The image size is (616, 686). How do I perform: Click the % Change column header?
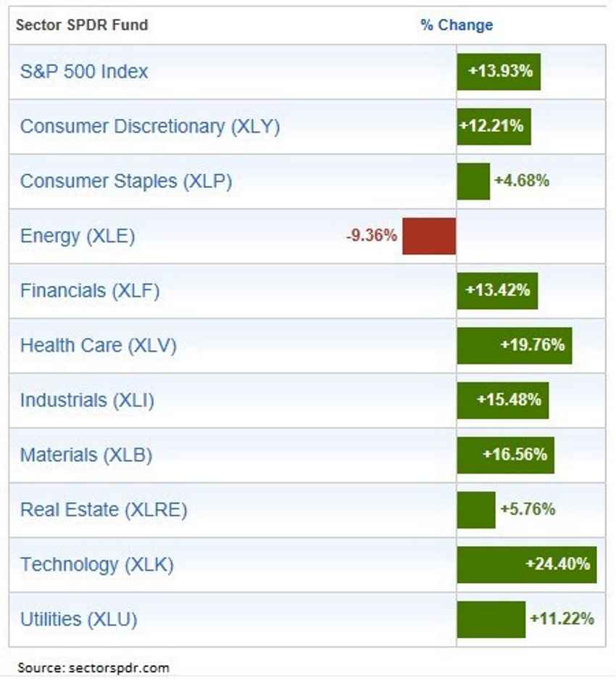457,25
